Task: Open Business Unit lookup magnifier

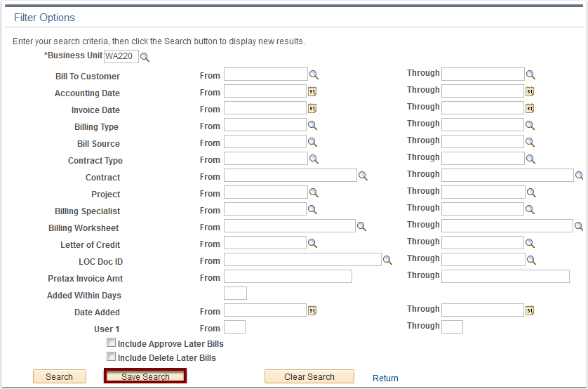Action: pyautogui.click(x=145, y=58)
